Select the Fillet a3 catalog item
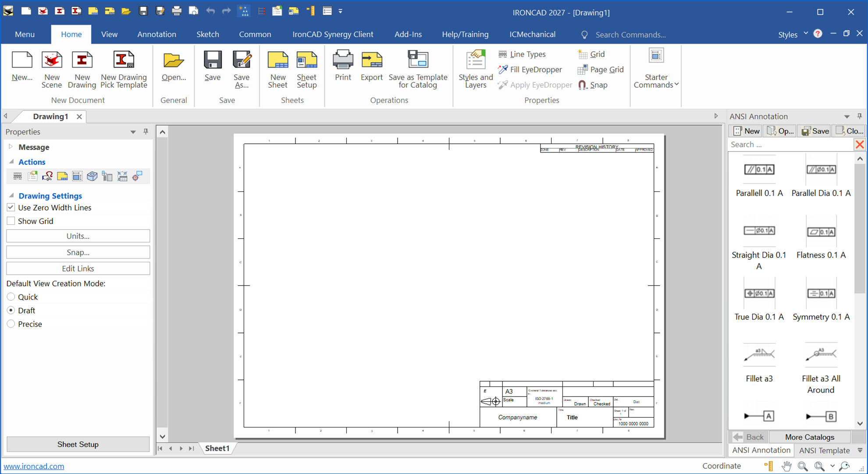 pos(759,363)
